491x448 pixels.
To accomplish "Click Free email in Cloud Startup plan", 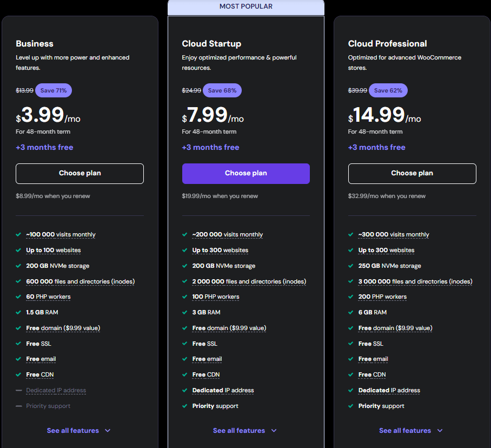I will (207, 359).
